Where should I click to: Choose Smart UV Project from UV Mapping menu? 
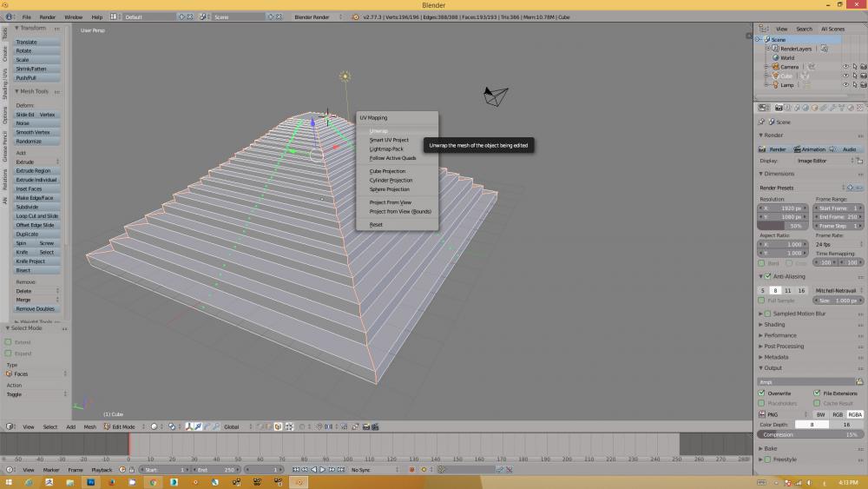click(x=389, y=140)
